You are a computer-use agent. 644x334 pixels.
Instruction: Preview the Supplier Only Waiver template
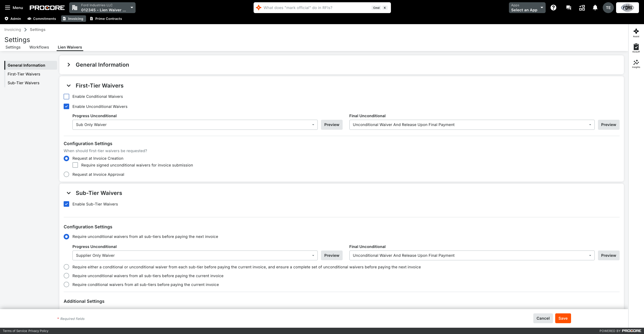(x=332, y=255)
